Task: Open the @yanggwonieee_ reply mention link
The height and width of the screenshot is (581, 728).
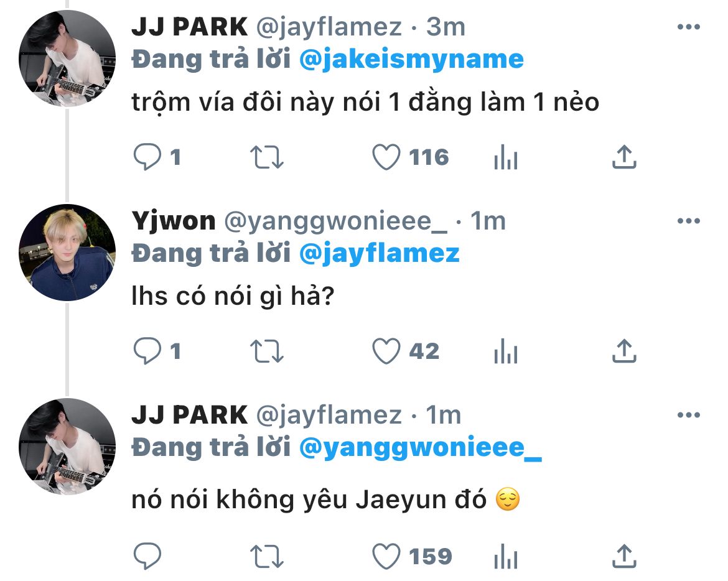Action: [420, 449]
